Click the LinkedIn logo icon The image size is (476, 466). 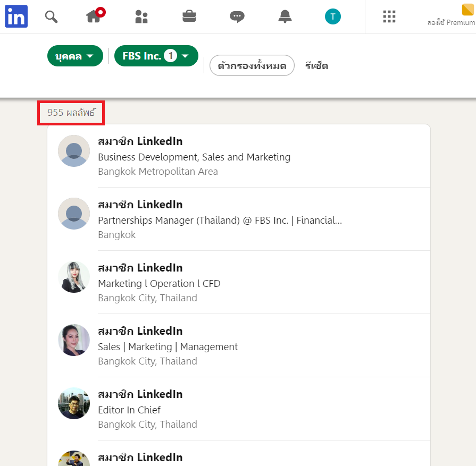click(16, 16)
